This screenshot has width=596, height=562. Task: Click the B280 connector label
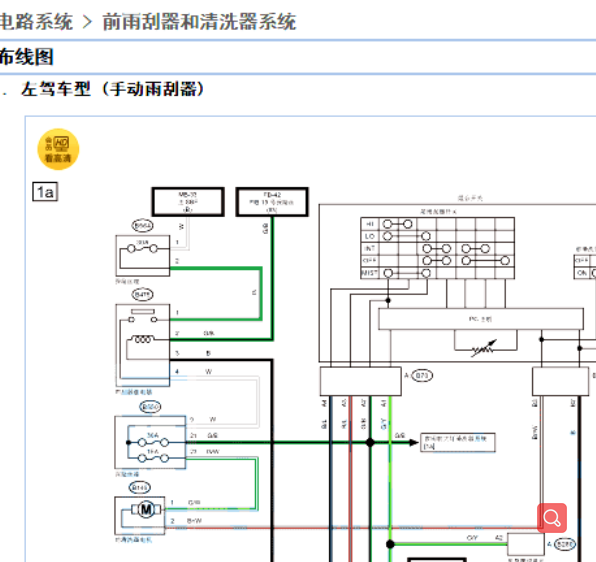point(565,544)
